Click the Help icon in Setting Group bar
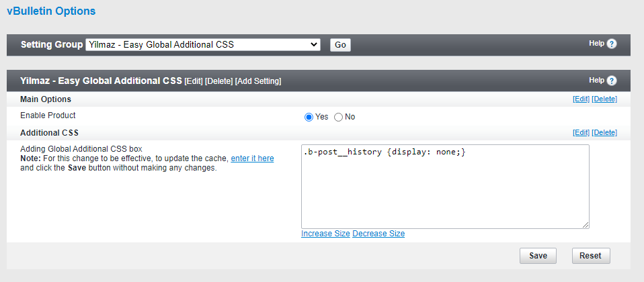 [611, 44]
